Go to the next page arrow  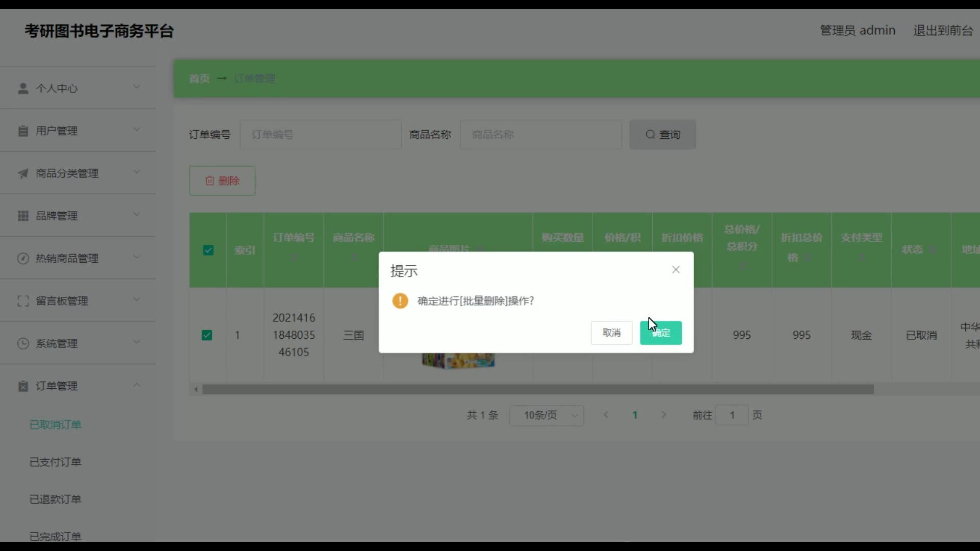pos(664,415)
